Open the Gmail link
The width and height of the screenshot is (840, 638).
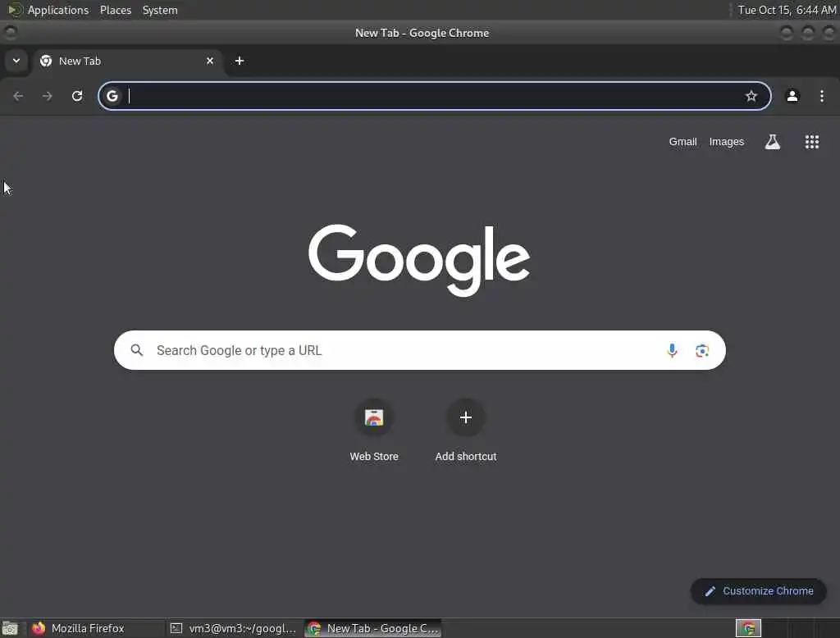click(682, 142)
